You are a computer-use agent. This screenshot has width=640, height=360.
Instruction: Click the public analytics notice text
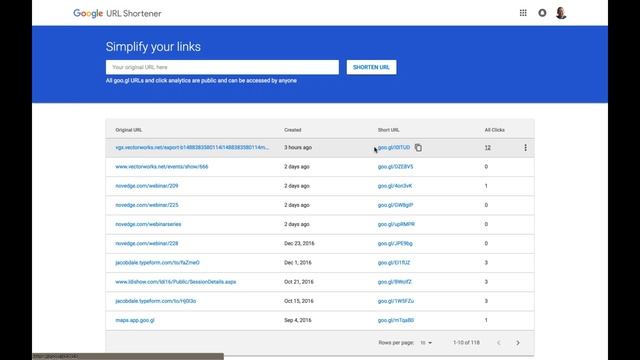click(x=201, y=81)
